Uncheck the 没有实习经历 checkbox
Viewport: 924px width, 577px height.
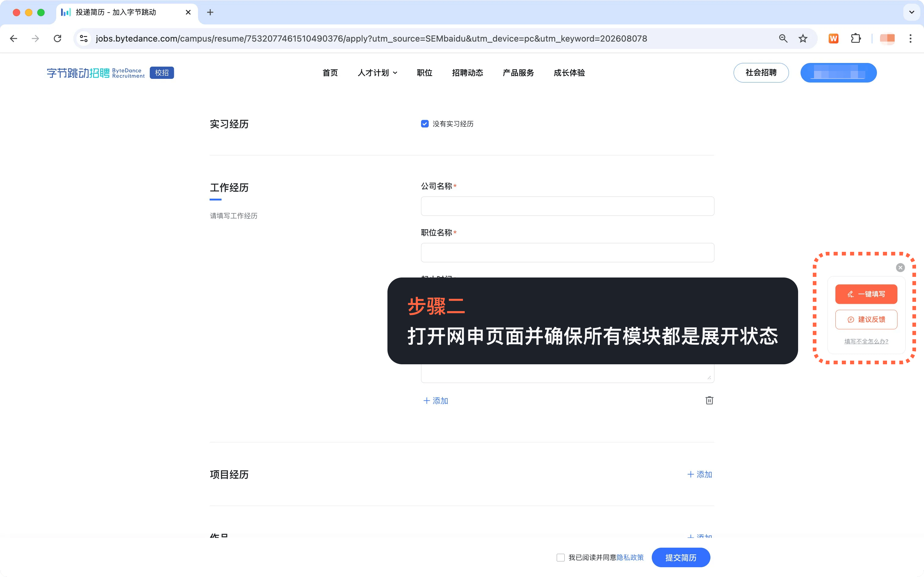pyautogui.click(x=425, y=124)
